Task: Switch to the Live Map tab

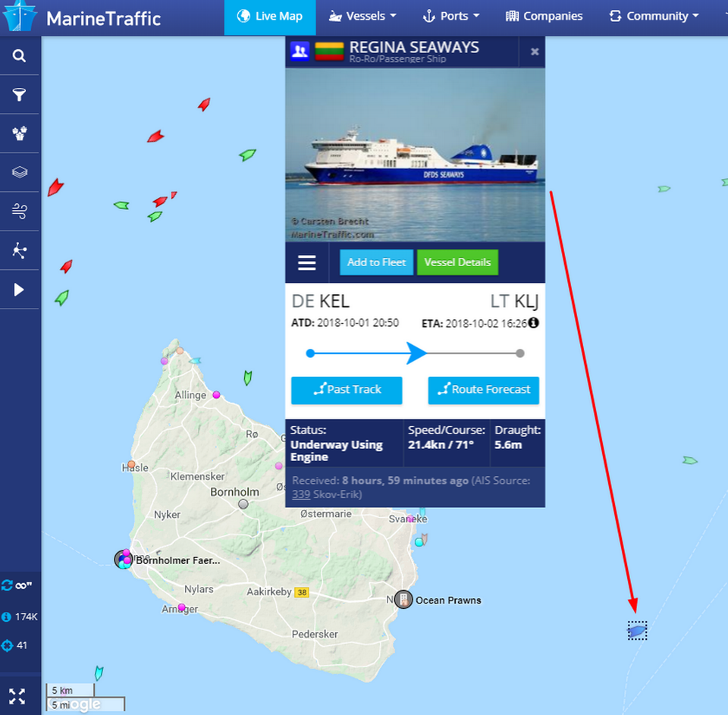Action: tap(270, 17)
